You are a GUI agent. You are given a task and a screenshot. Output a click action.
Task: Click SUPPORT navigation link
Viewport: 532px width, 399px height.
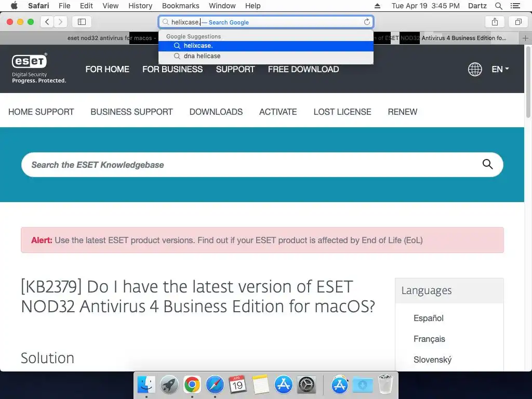[x=235, y=69]
